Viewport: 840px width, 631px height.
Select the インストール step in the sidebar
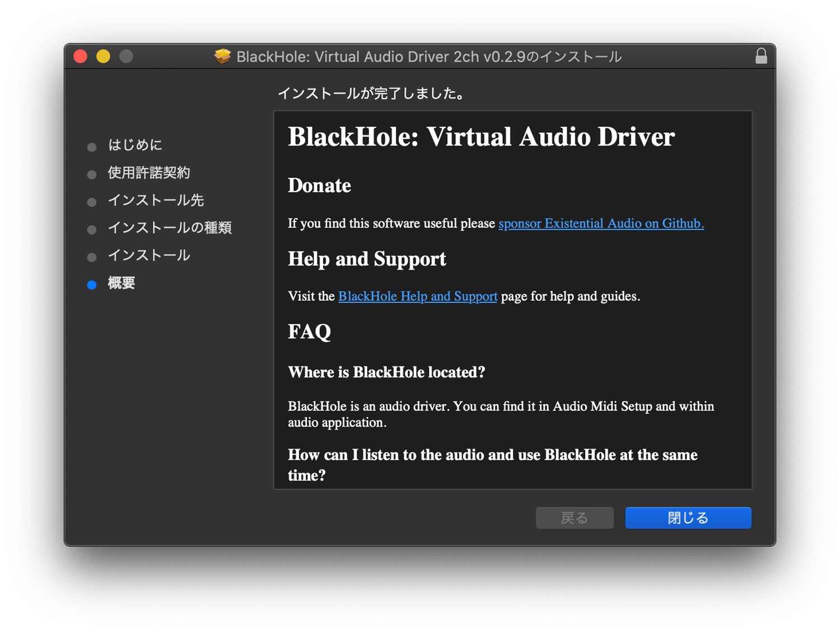pyautogui.click(x=149, y=255)
